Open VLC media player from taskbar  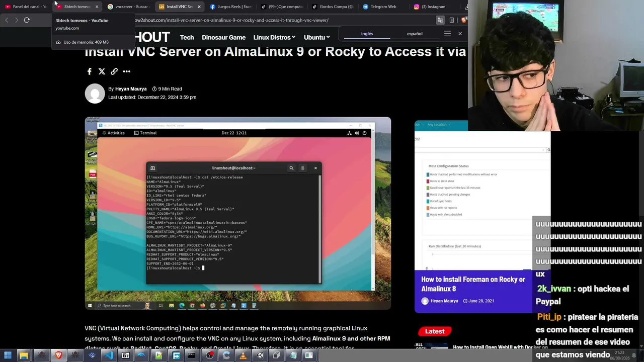click(x=243, y=355)
